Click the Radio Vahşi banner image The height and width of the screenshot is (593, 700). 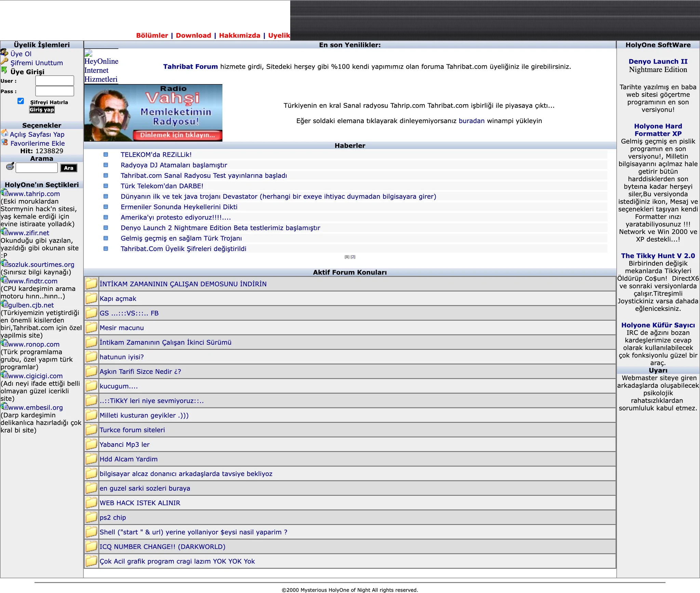[x=153, y=113]
